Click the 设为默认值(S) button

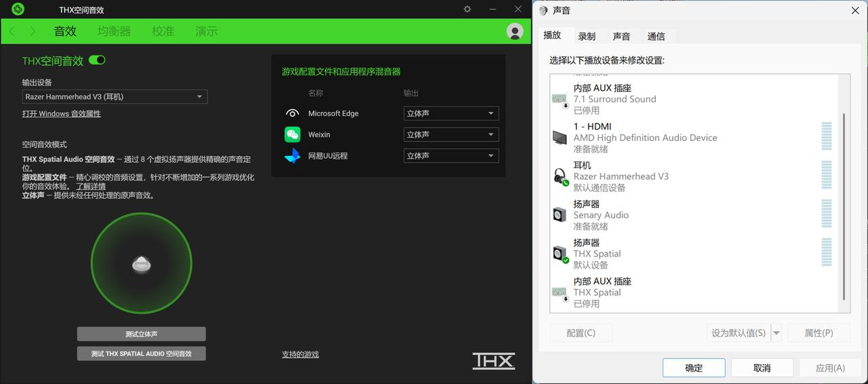coord(738,333)
